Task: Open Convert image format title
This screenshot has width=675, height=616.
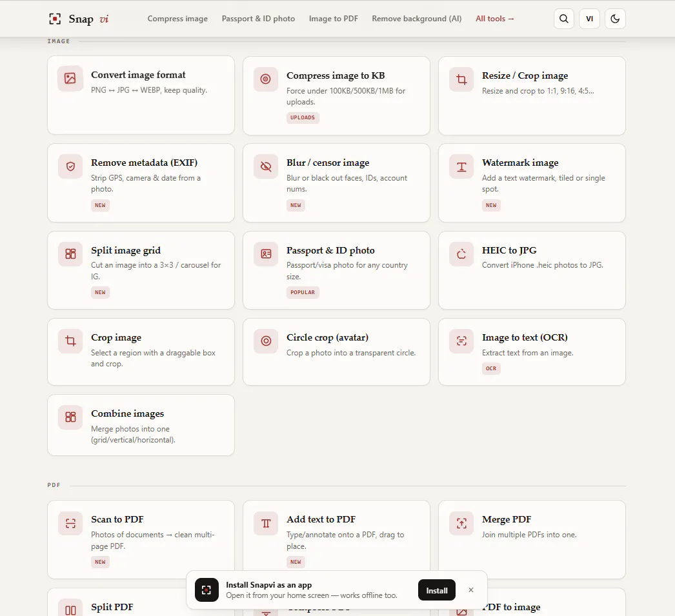Action: [x=138, y=75]
